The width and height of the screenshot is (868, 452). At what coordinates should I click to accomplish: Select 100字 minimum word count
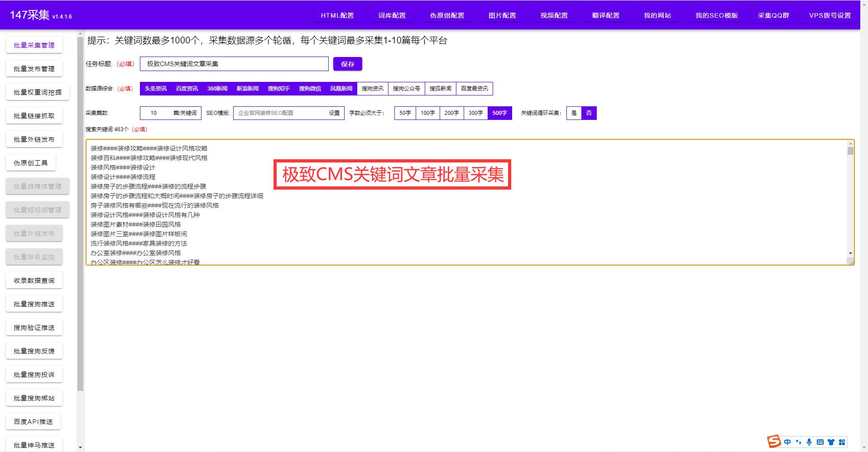[428, 113]
